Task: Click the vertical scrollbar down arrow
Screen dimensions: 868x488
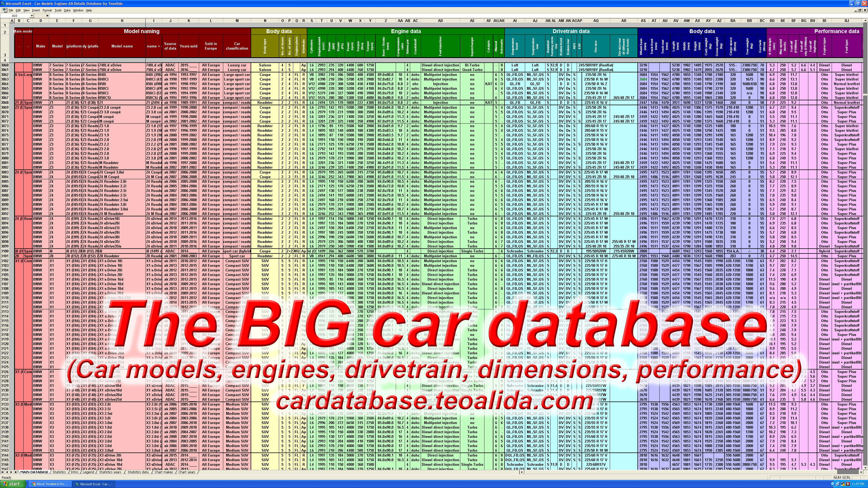Action: pyautogui.click(x=865, y=468)
